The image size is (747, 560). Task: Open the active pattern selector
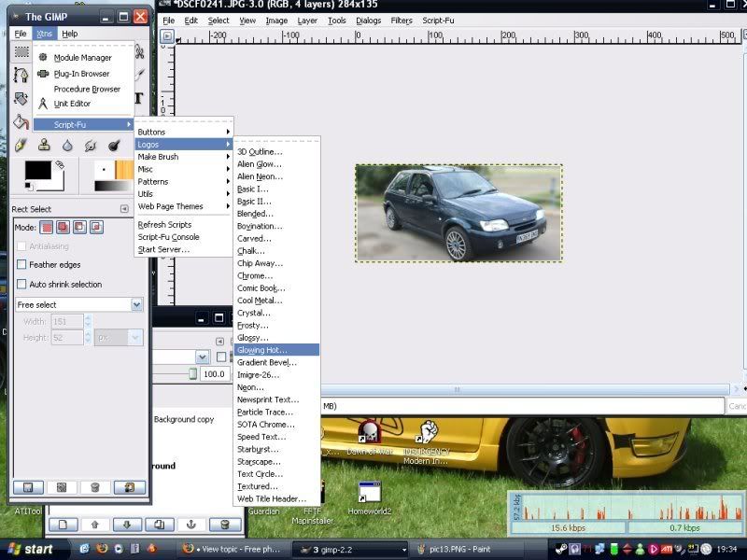(124, 170)
